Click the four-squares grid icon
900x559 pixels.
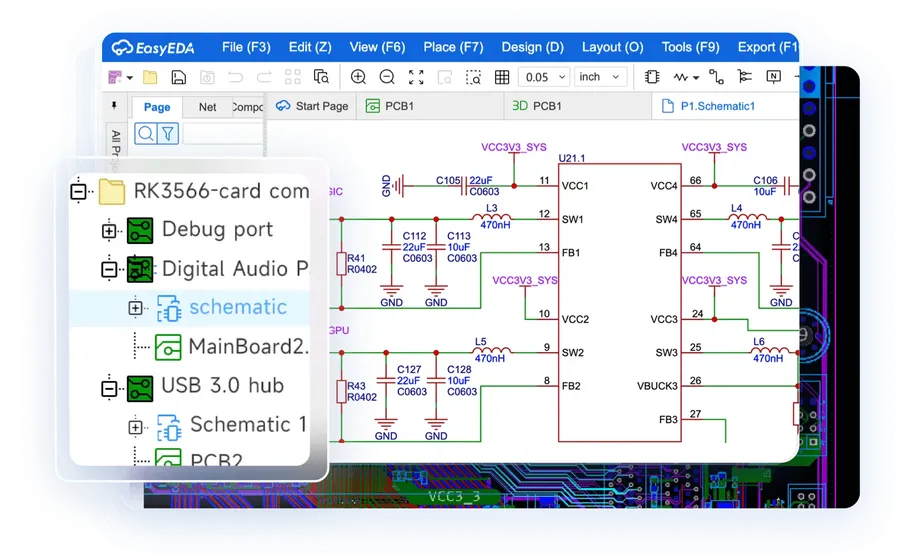coord(293,77)
